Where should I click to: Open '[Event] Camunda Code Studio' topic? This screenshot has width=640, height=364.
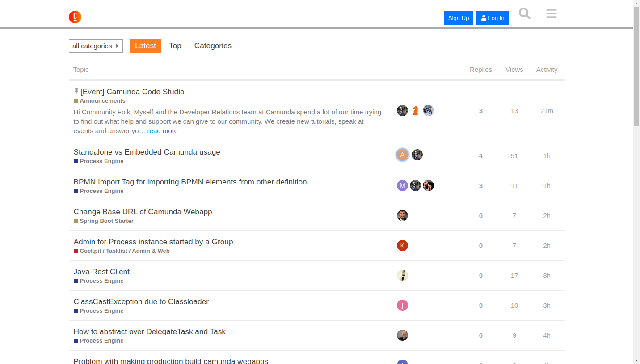(132, 92)
